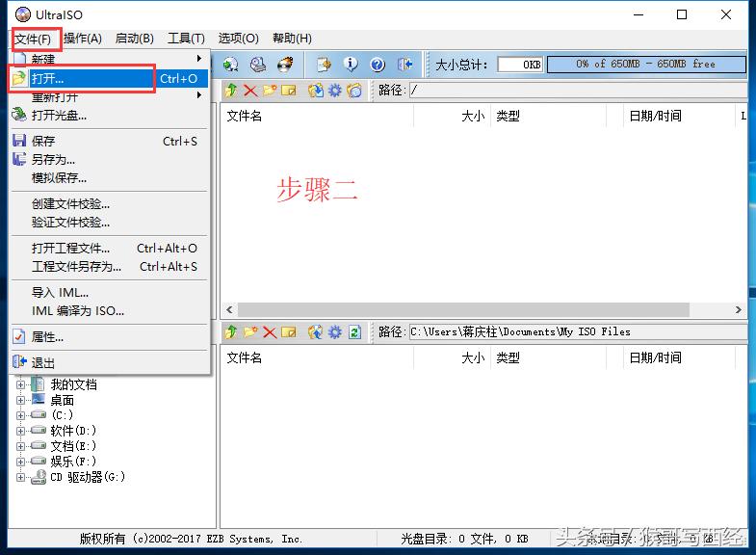The image size is (756, 555).
Task: Open the 帮助(H) menu
Action: [292, 39]
